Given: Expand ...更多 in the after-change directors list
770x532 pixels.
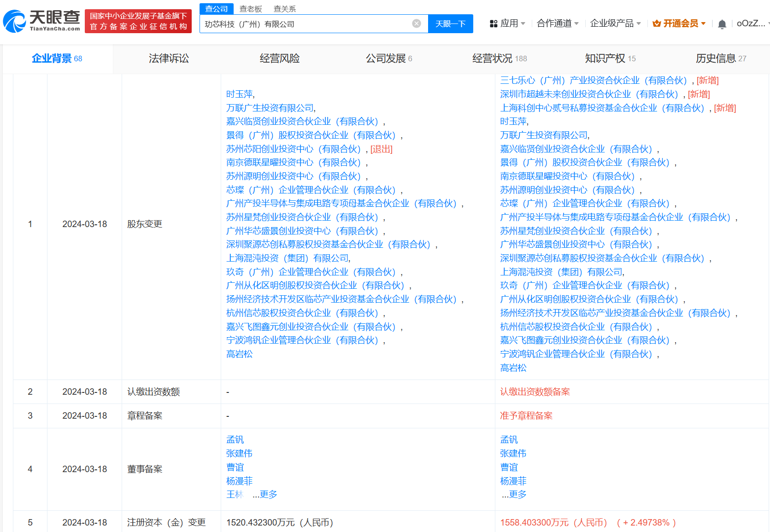Looking at the screenshot, I should click(x=514, y=495).
